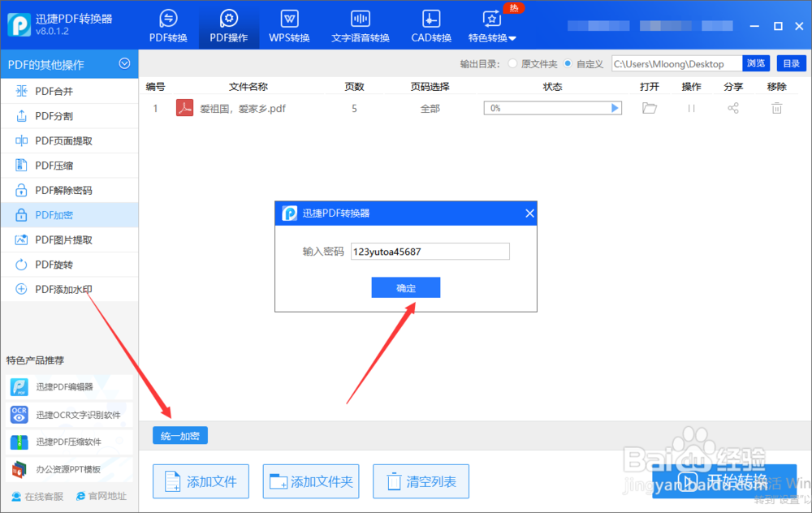Click the 页码选择 column header
812x513 pixels.
430,87
